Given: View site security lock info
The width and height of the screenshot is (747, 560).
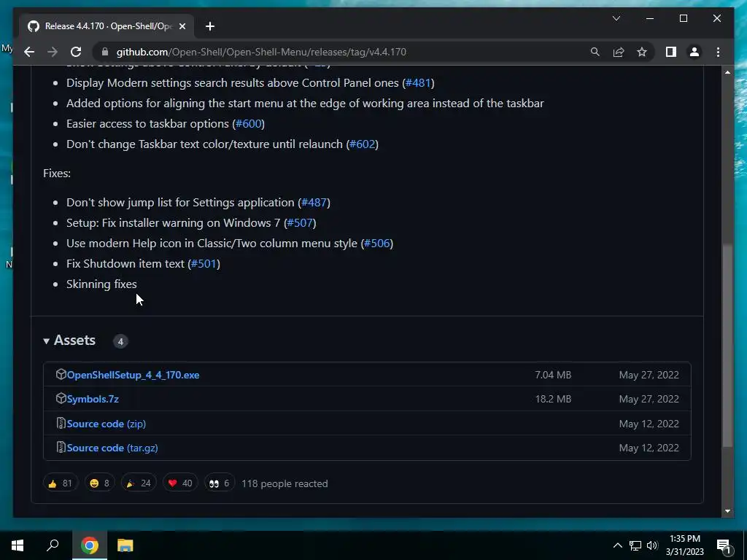Looking at the screenshot, I should click(105, 52).
